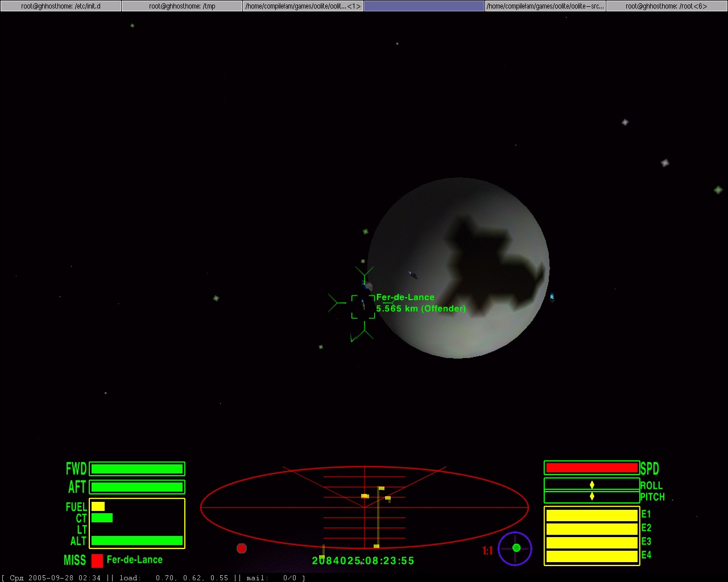Select the blank highlighted active tab
This screenshot has width=728, height=582.
pyautogui.click(x=424, y=6)
